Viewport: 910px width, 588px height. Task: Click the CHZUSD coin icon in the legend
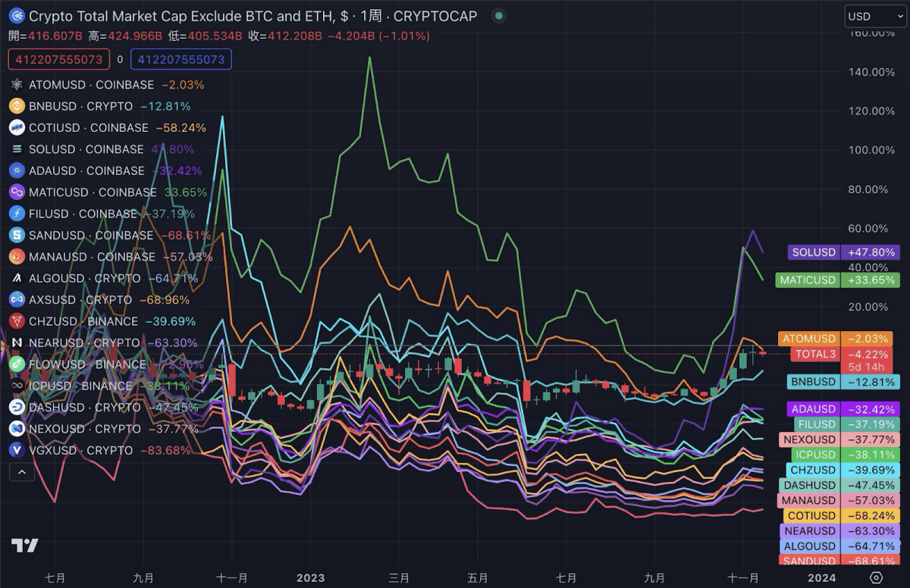pyautogui.click(x=17, y=321)
